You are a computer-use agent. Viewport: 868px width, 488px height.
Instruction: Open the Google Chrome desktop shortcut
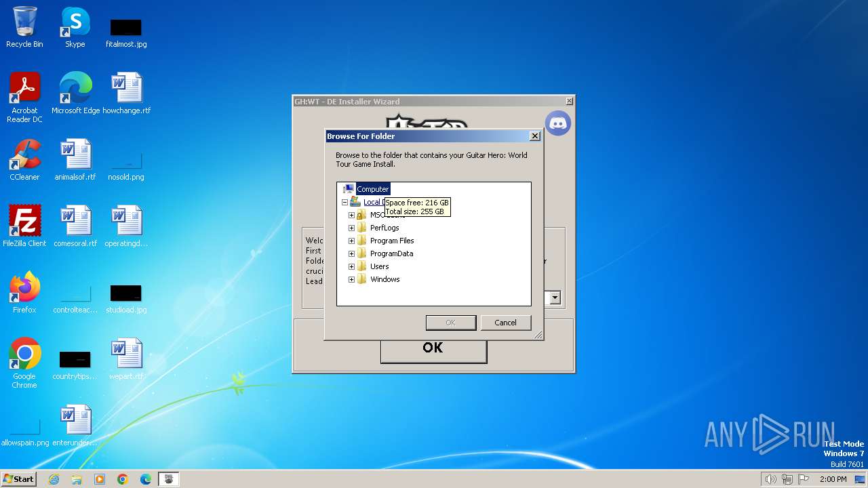click(x=24, y=363)
